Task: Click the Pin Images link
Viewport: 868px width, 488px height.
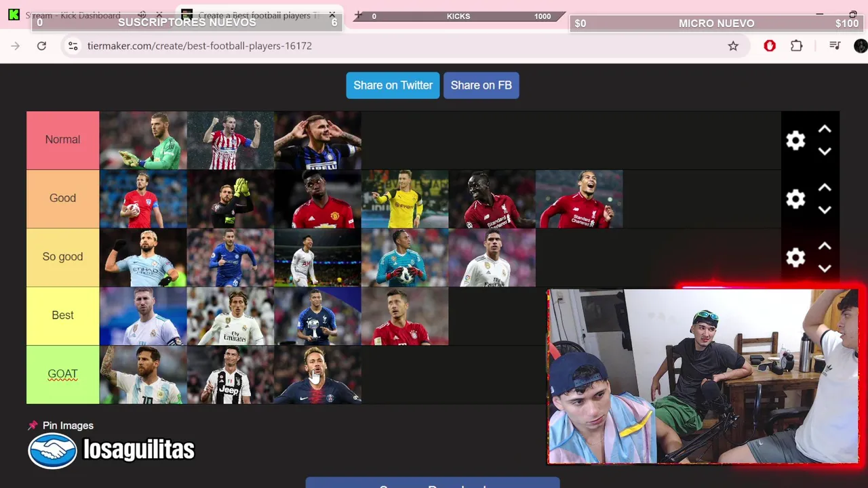Action: 68,426
